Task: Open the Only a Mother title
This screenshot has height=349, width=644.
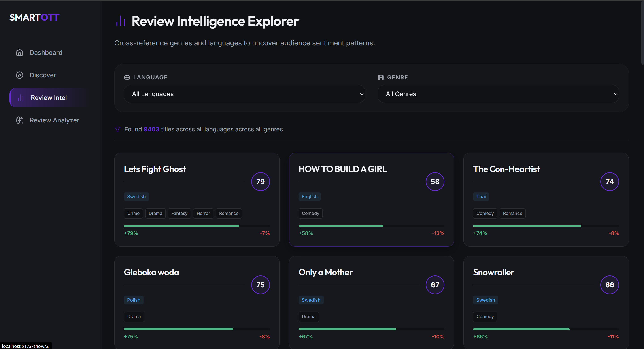Action: 325,272
